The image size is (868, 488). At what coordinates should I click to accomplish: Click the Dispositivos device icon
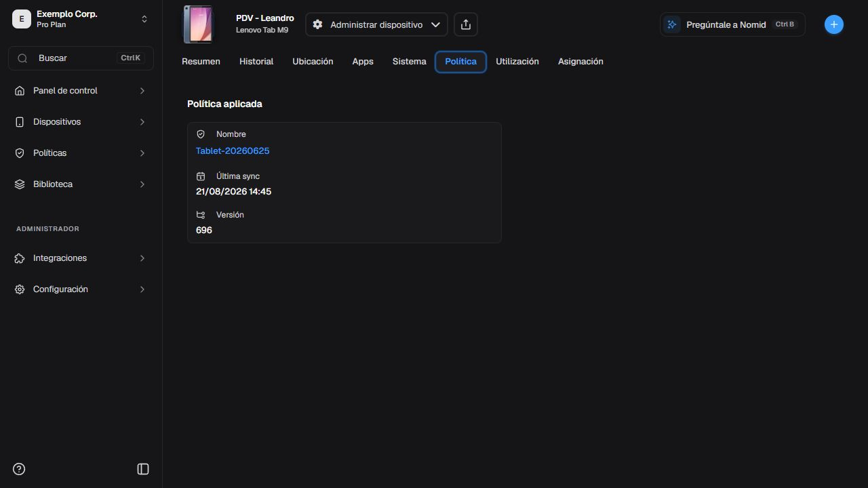20,122
